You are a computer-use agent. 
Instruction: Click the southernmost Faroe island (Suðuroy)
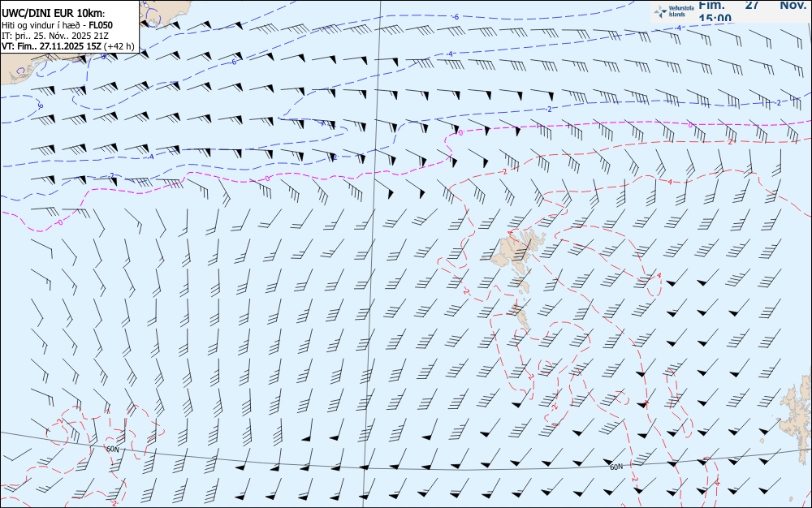click(x=520, y=316)
